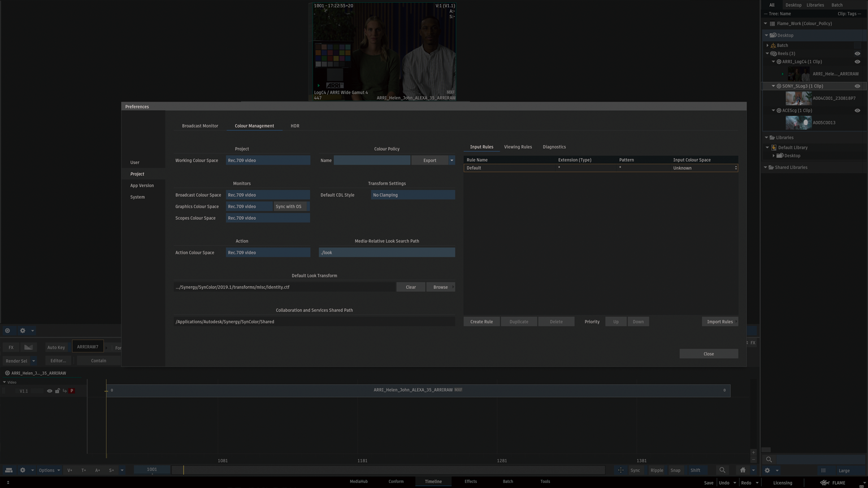Click the red P primary track indicator
The height and width of the screenshot is (488, 868).
(72, 391)
